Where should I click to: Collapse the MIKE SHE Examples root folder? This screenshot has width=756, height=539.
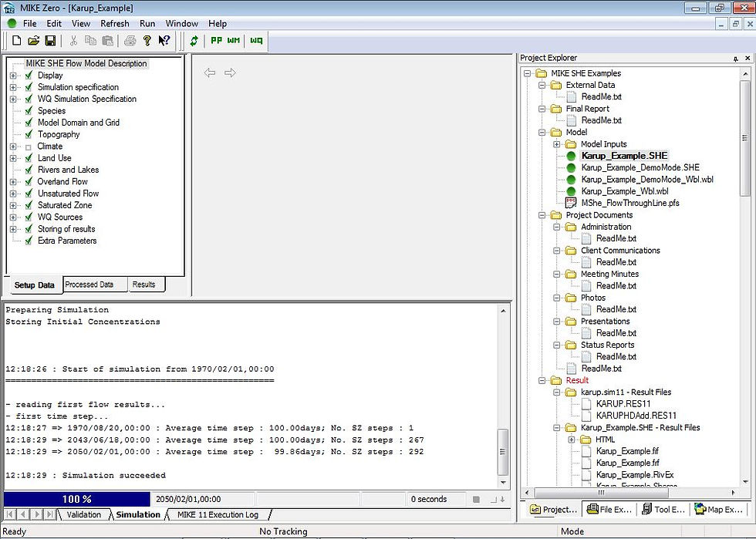point(527,73)
